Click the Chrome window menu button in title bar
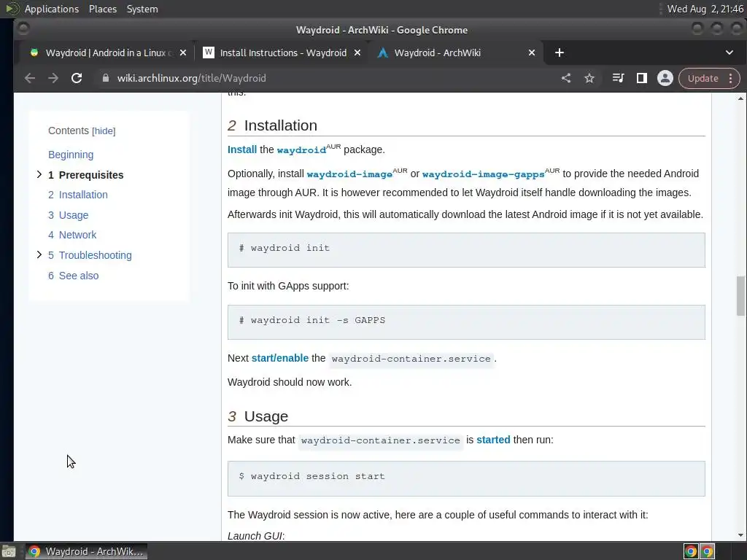 (x=23, y=29)
